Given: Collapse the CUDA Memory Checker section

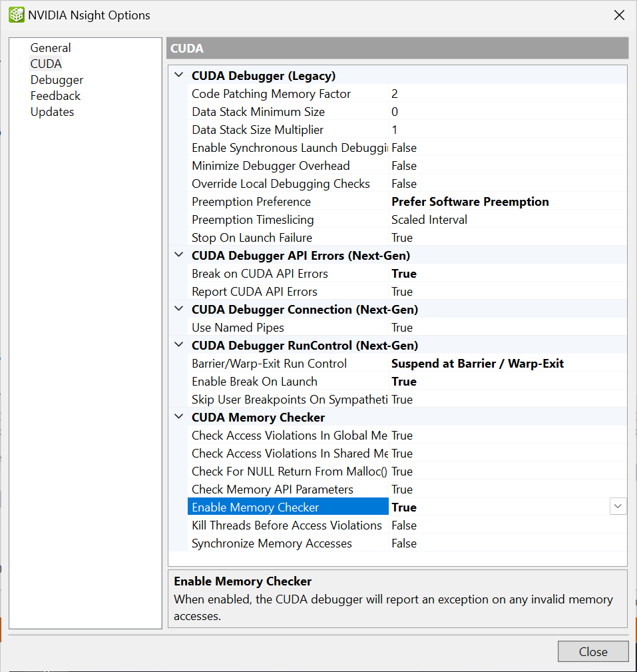Looking at the screenshot, I should click(179, 417).
